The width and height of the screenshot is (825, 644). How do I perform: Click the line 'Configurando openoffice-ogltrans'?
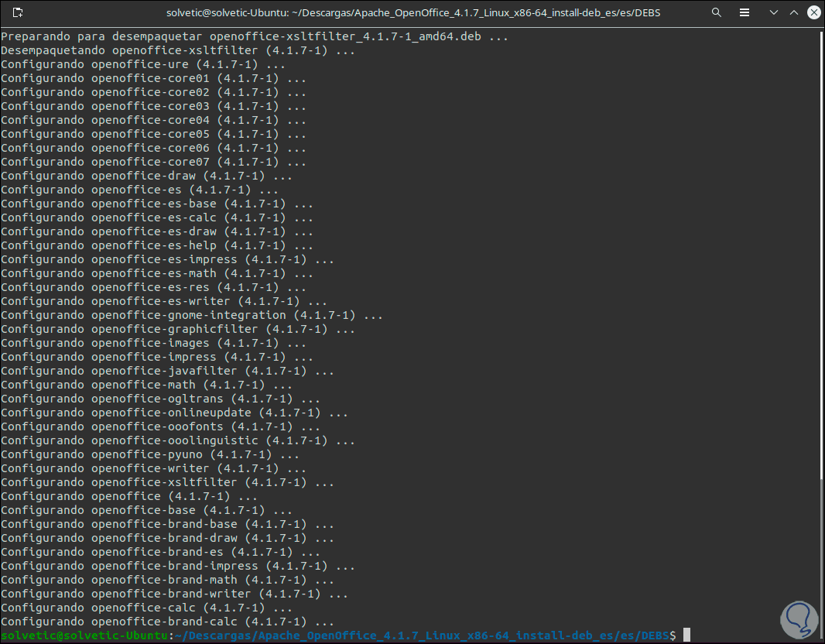160,399
